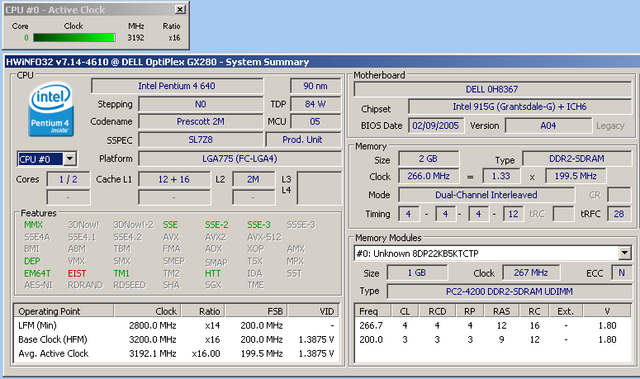
Task: Click the 3192 MHz value in Active Clock
Action: coord(136,38)
